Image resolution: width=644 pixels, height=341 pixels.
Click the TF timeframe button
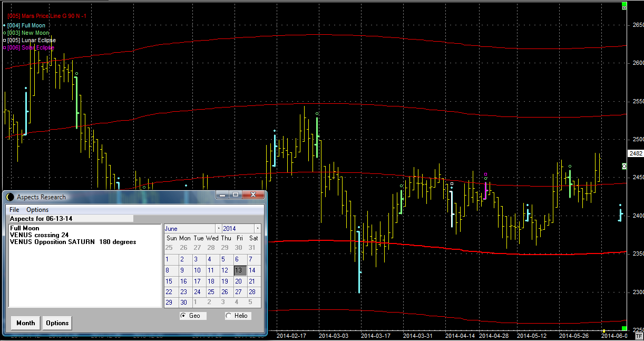(x=639, y=336)
